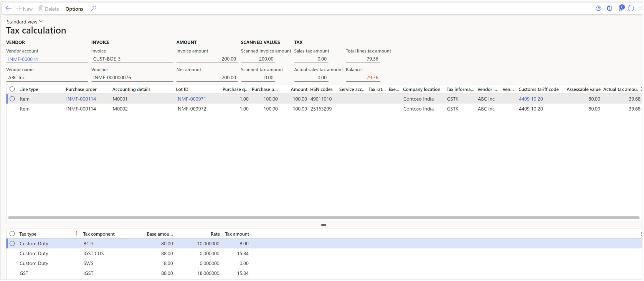Image resolution: width=644 pixels, height=281 pixels.
Task: Sort by Base amount column header
Action: [x=160, y=234]
